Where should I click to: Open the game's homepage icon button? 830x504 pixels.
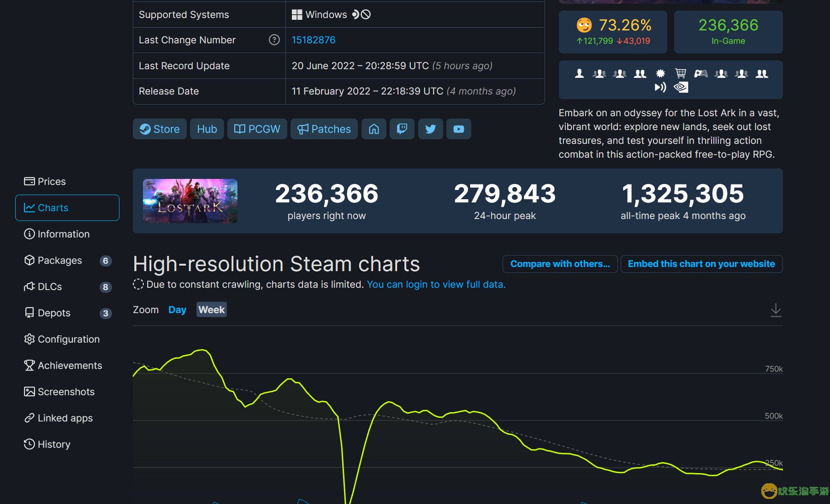coord(374,129)
